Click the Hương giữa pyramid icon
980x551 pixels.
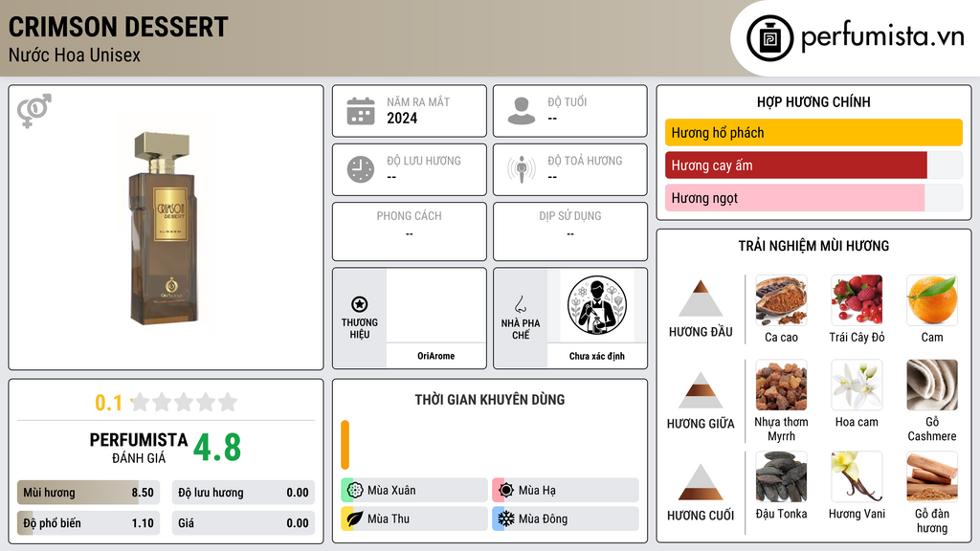point(701,390)
